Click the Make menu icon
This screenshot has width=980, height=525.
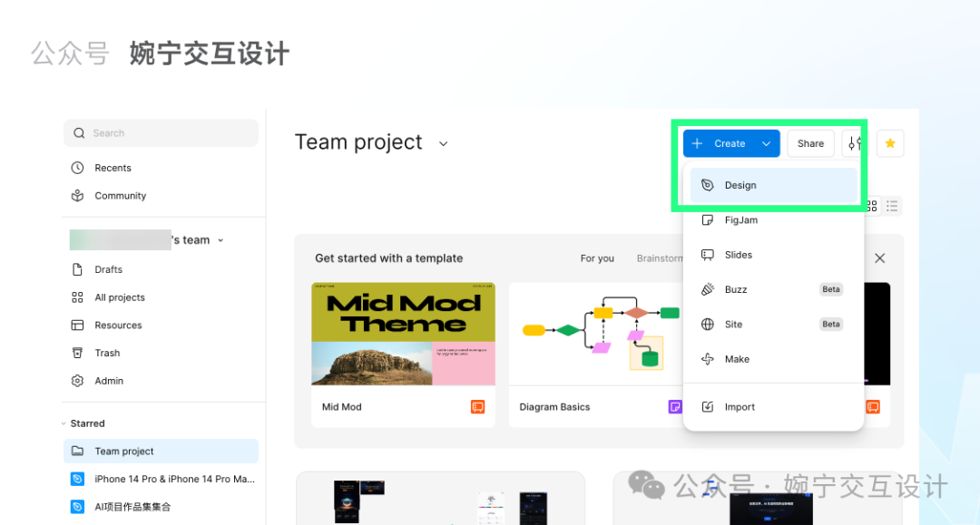tap(708, 359)
